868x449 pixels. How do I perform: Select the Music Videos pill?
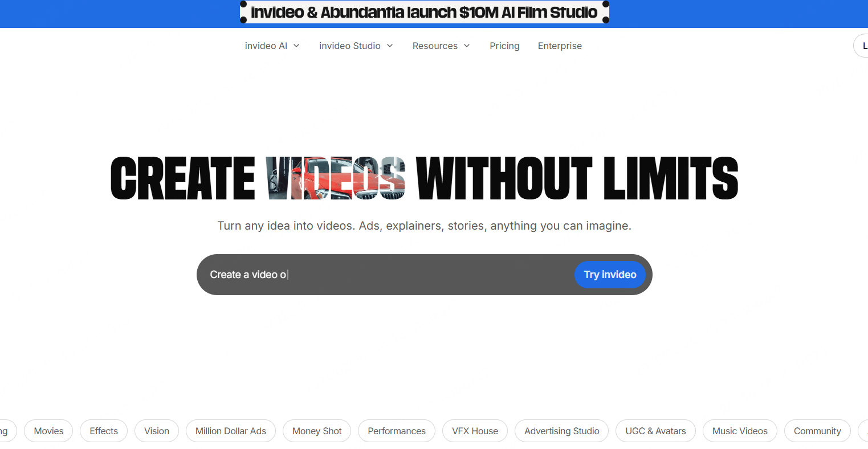739,431
